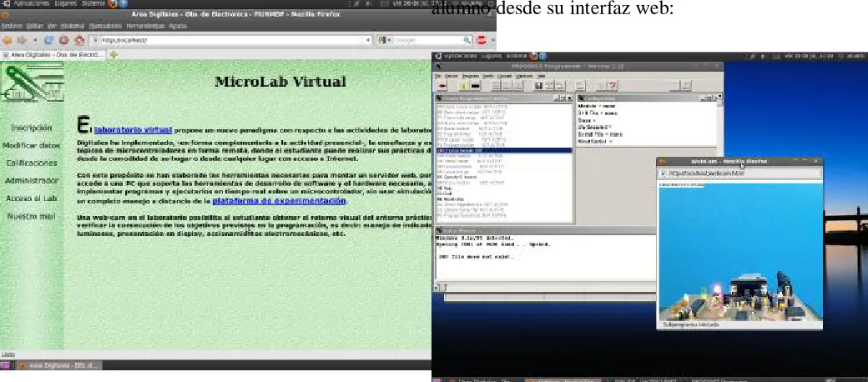
Task: Open the Windows menu in the programmer
Action: pyautogui.click(x=523, y=76)
